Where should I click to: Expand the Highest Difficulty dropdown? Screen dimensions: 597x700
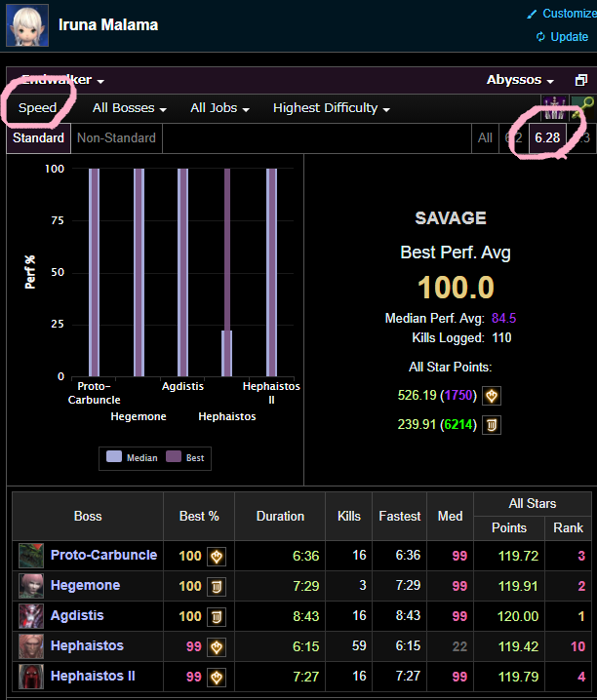[x=332, y=108]
